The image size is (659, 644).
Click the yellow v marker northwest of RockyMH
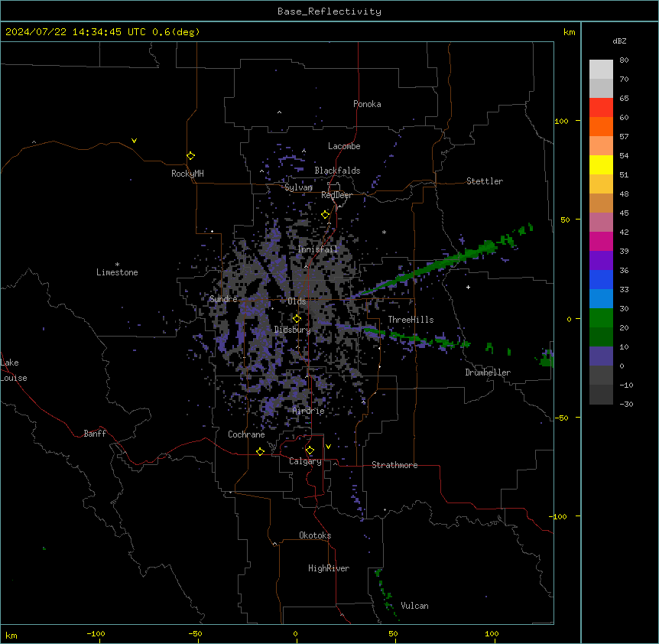coord(134,141)
